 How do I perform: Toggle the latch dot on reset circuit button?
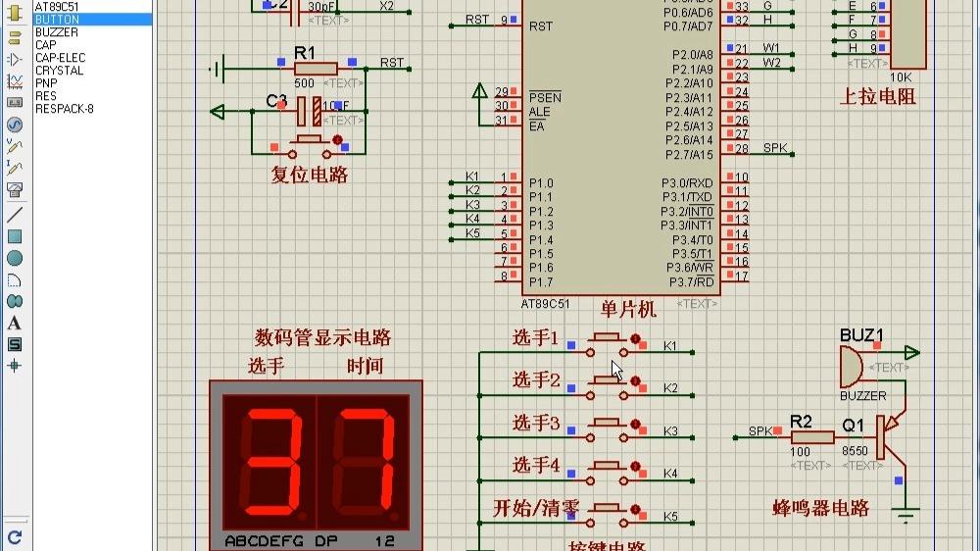pos(337,140)
